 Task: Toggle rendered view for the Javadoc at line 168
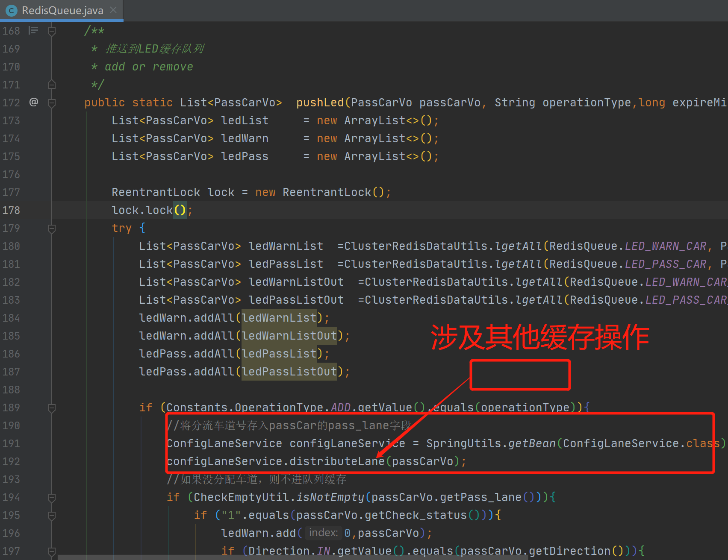click(33, 30)
